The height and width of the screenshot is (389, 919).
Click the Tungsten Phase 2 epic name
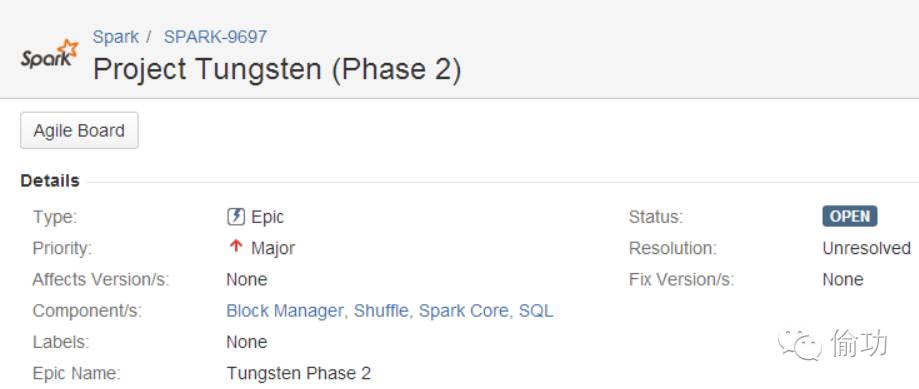coord(299,373)
